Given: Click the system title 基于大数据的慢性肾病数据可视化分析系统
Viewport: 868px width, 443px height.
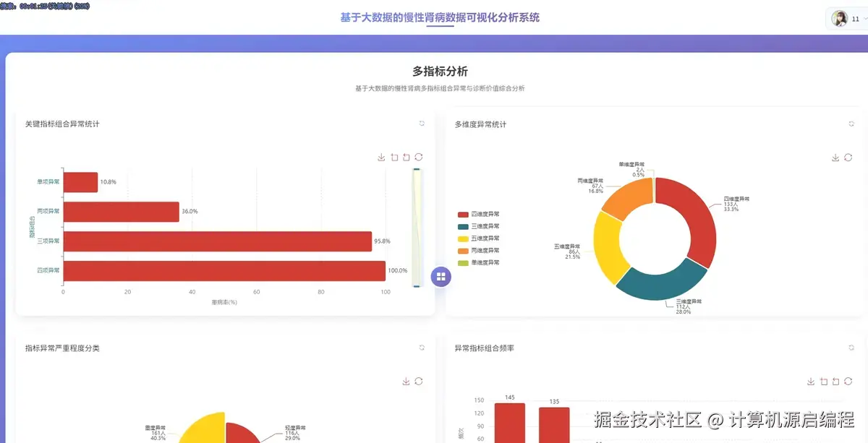Looking at the screenshot, I should click(x=440, y=17).
